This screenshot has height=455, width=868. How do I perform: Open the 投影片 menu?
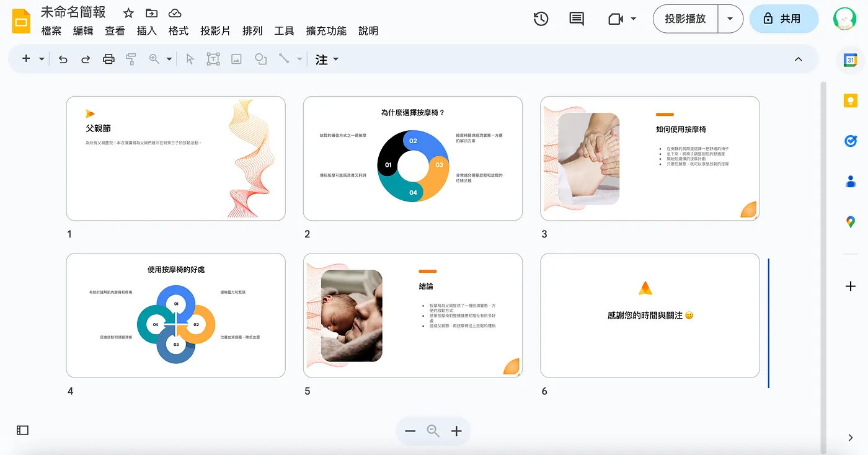215,31
